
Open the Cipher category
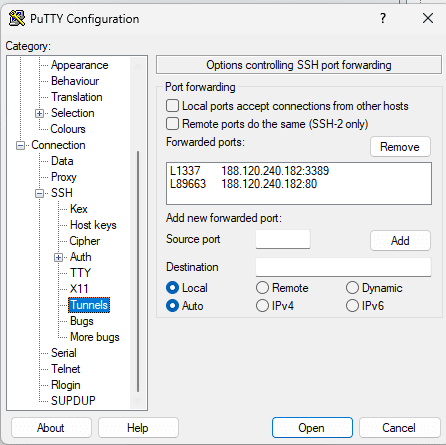(x=85, y=241)
